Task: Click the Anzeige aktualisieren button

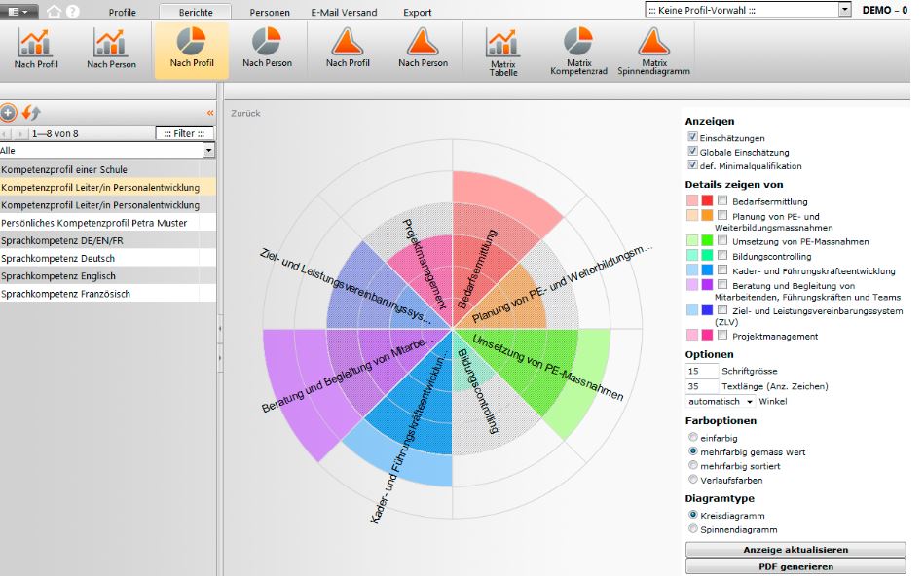Action: pyautogui.click(x=795, y=550)
